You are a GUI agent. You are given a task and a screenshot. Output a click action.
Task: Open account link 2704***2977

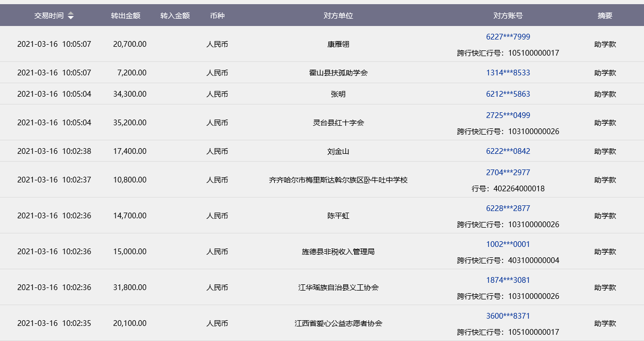(x=508, y=173)
